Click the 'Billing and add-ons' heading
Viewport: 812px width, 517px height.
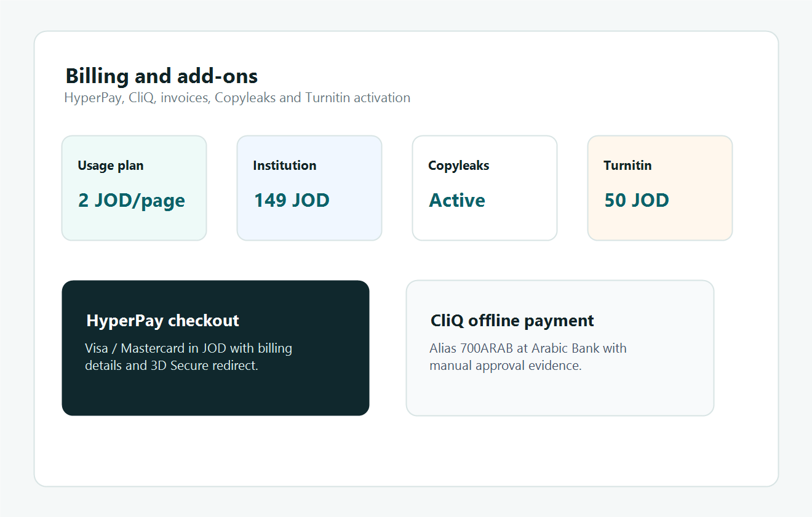162,76
